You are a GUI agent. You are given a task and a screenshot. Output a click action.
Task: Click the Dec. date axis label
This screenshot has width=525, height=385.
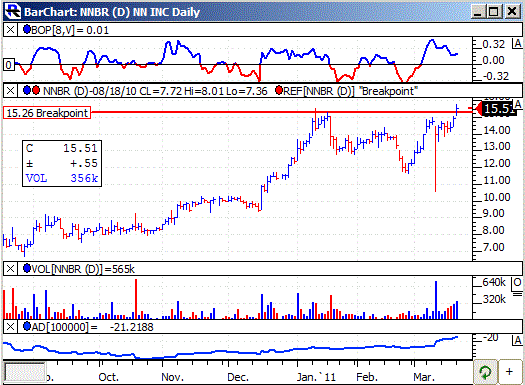238,377
